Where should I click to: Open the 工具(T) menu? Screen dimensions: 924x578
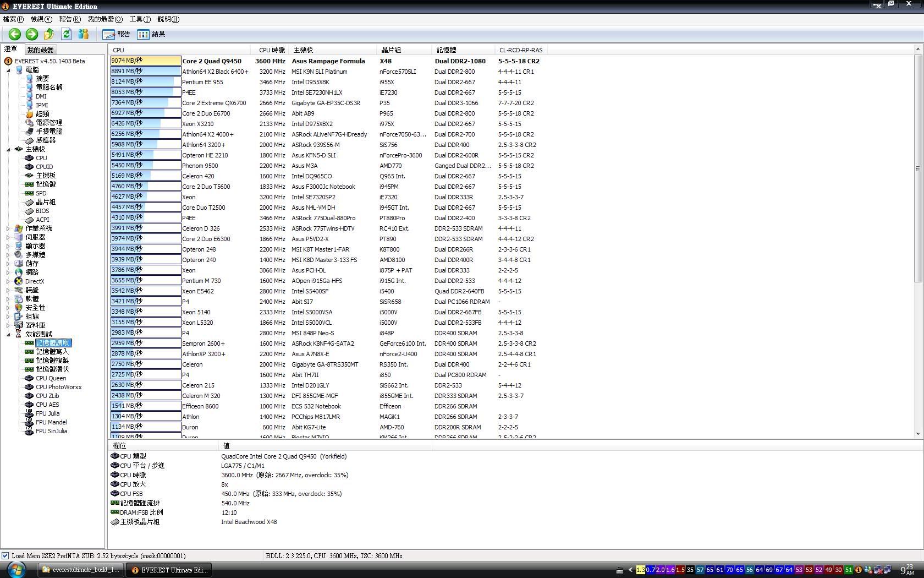click(x=140, y=19)
